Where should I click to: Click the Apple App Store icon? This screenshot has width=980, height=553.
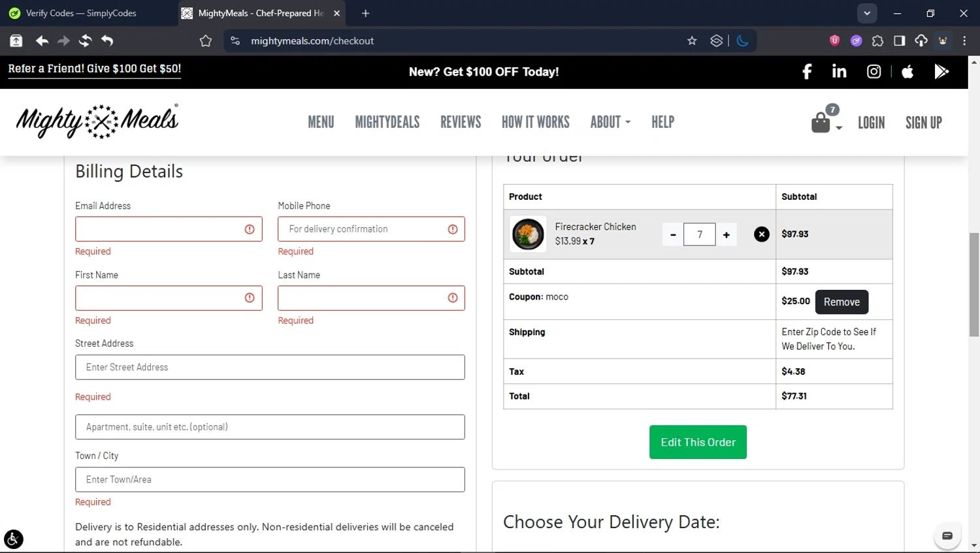pyautogui.click(x=907, y=72)
